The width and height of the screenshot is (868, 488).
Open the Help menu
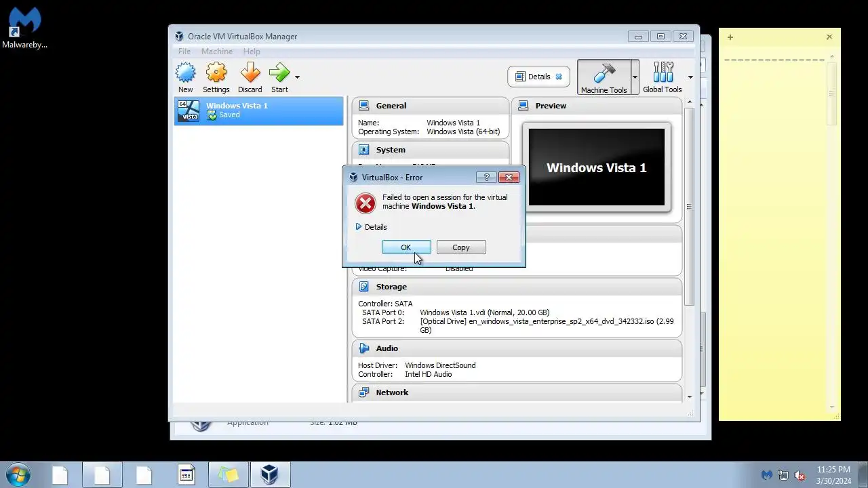tap(252, 52)
